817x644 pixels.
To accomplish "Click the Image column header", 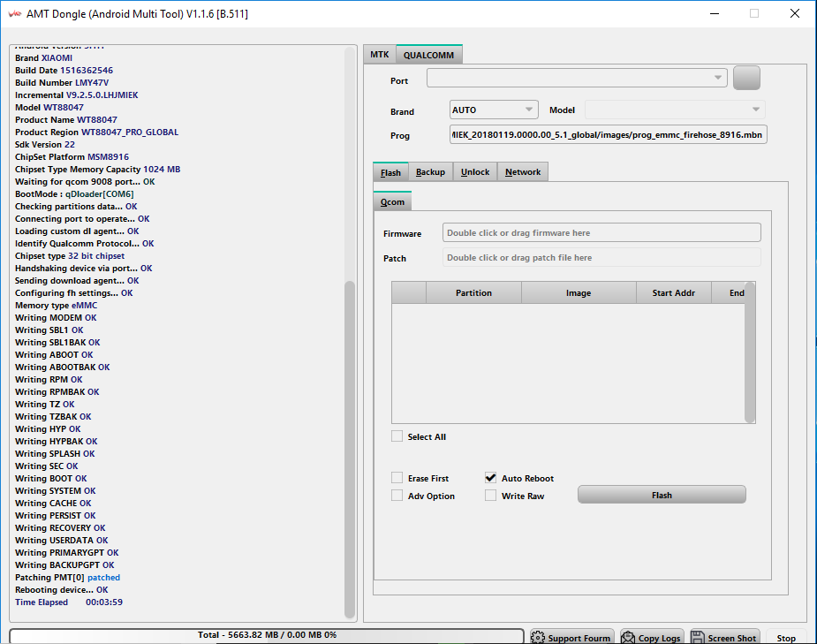I will [579, 292].
